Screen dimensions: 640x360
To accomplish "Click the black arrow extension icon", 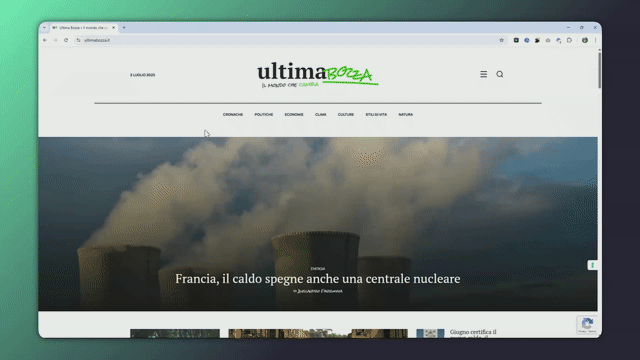I will pos(538,40).
